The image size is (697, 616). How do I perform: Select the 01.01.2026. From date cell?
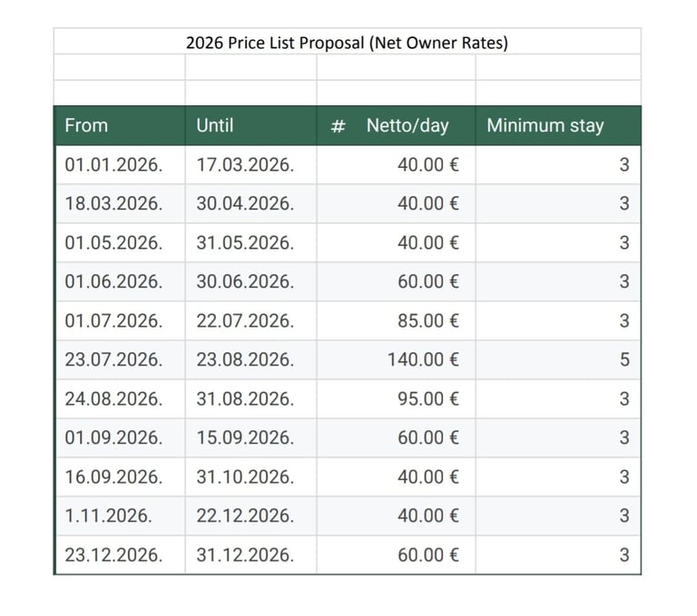tap(114, 165)
